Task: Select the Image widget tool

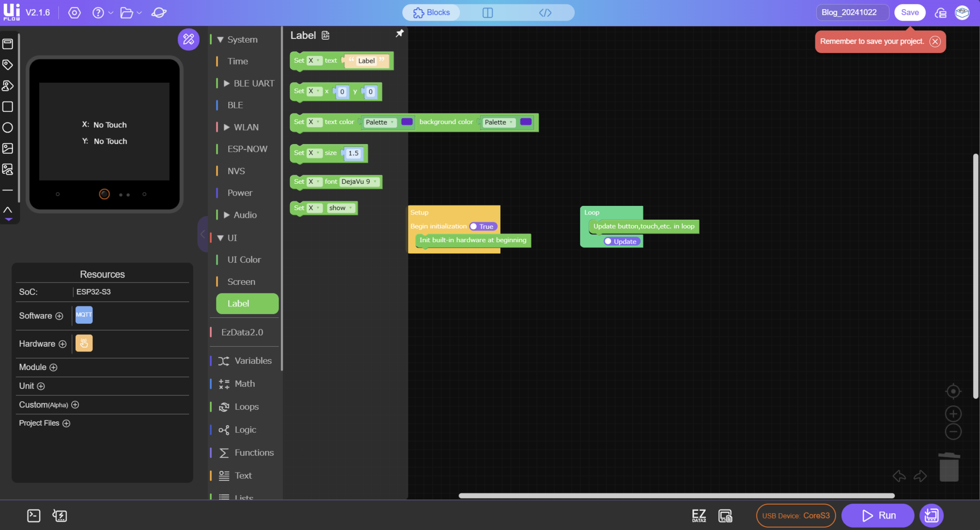Action: tap(8, 148)
